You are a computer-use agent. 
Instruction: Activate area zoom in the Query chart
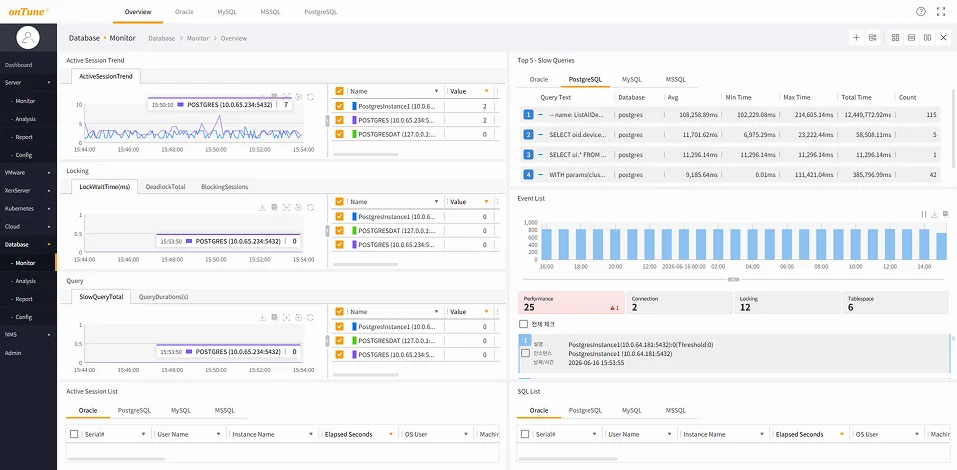click(x=286, y=317)
